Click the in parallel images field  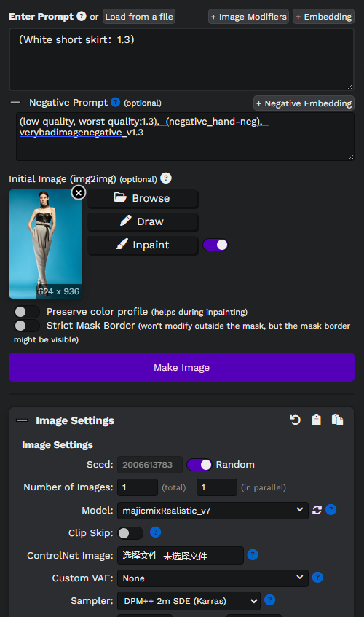pos(217,487)
